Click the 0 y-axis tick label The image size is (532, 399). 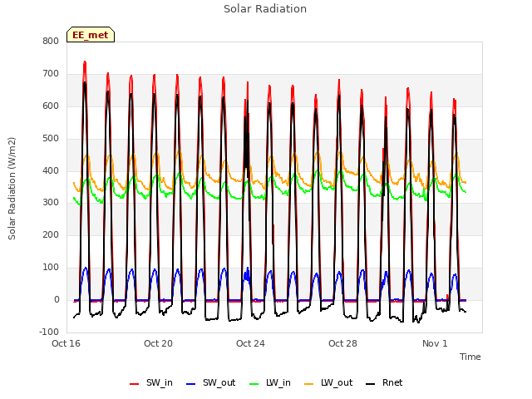click(57, 299)
